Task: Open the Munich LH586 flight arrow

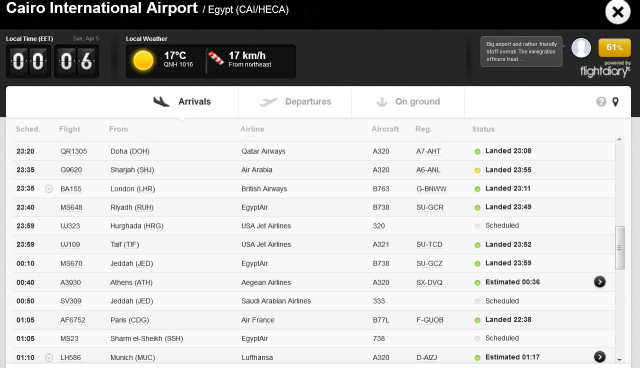Action: pos(600,357)
